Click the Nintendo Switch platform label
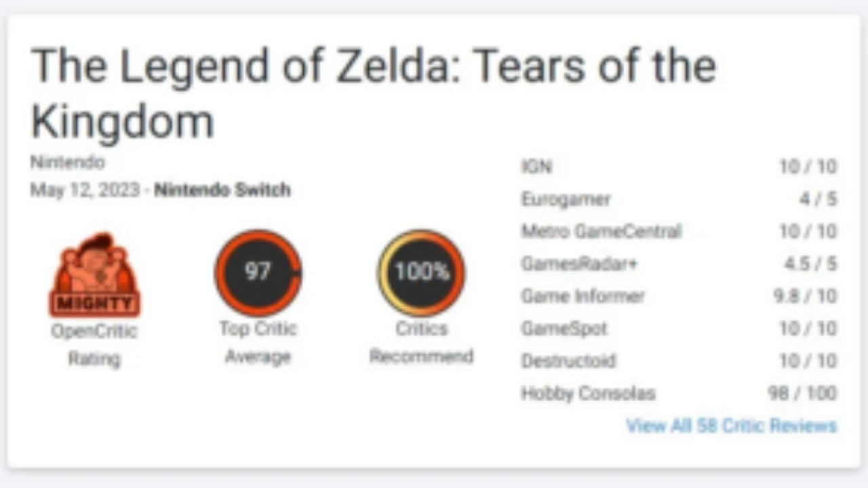This screenshot has height=488, width=868. tap(222, 190)
